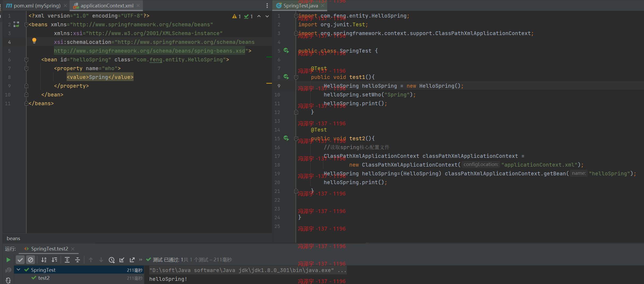This screenshot has width=644, height=284.
Task: Open the editor tabs three-dot menu
Action: point(267,6)
